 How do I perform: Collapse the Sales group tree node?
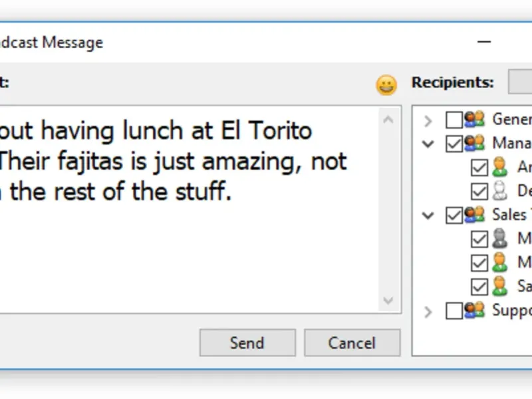tap(428, 215)
